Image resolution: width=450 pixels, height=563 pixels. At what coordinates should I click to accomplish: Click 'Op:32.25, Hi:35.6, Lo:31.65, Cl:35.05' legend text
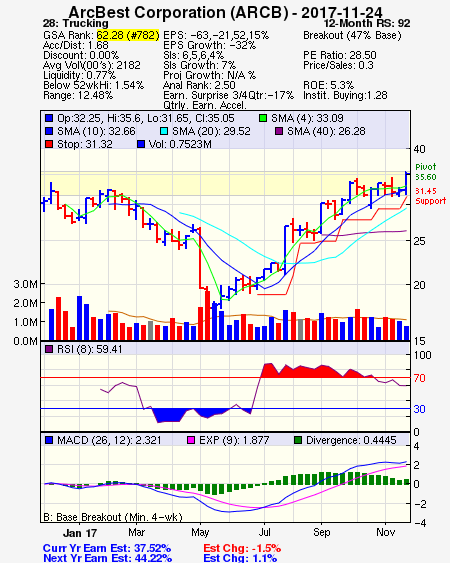pyautogui.click(x=146, y=118)
